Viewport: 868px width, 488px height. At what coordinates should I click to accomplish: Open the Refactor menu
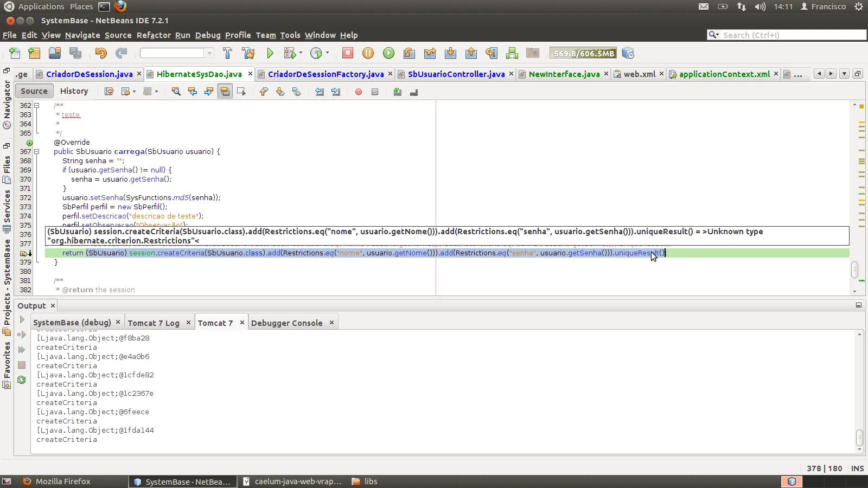tap(154, 35)
